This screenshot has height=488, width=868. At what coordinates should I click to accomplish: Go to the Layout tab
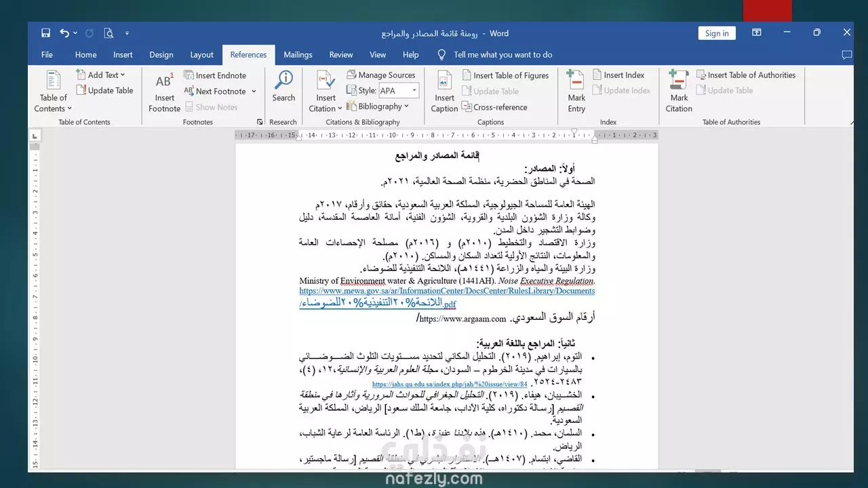(201, 55)
